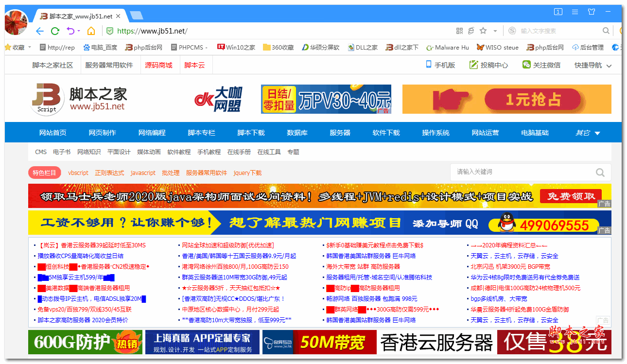This screenshot has width=627, height=364.
Task: Expand the address bar favorites dropdown arrow
Action: point(495,31)
